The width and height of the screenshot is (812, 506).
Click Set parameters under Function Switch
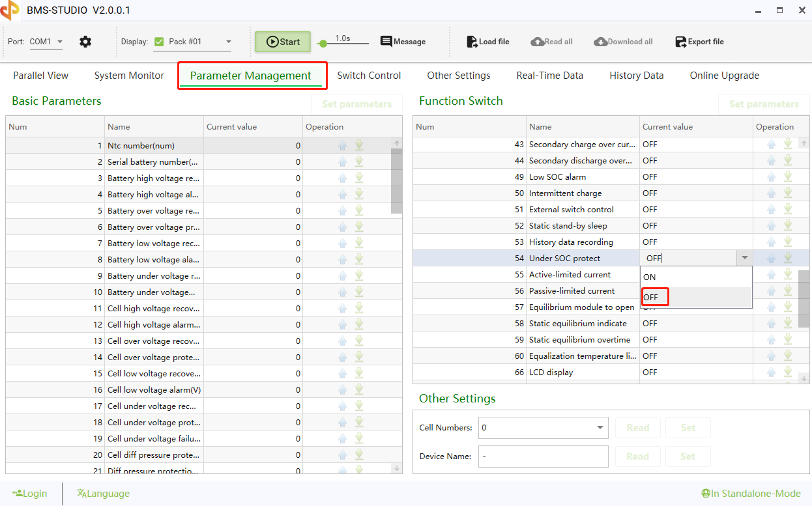point(764,104)
